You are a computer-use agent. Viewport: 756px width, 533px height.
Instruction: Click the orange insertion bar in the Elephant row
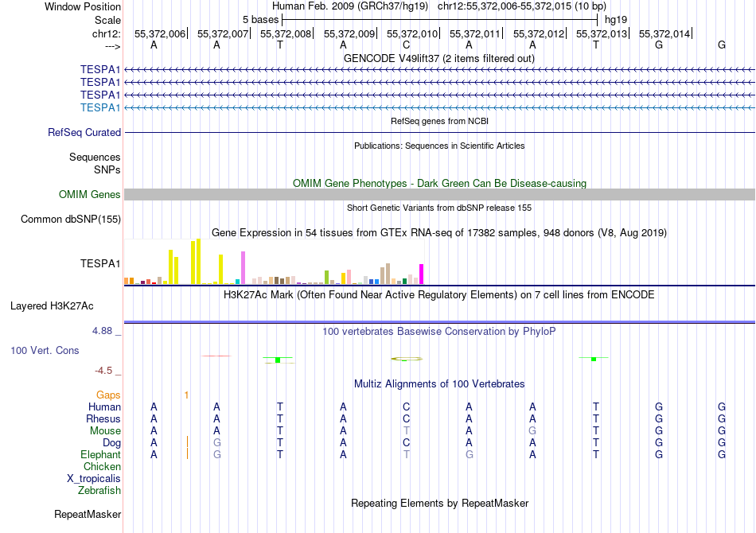tap(188, 454)
